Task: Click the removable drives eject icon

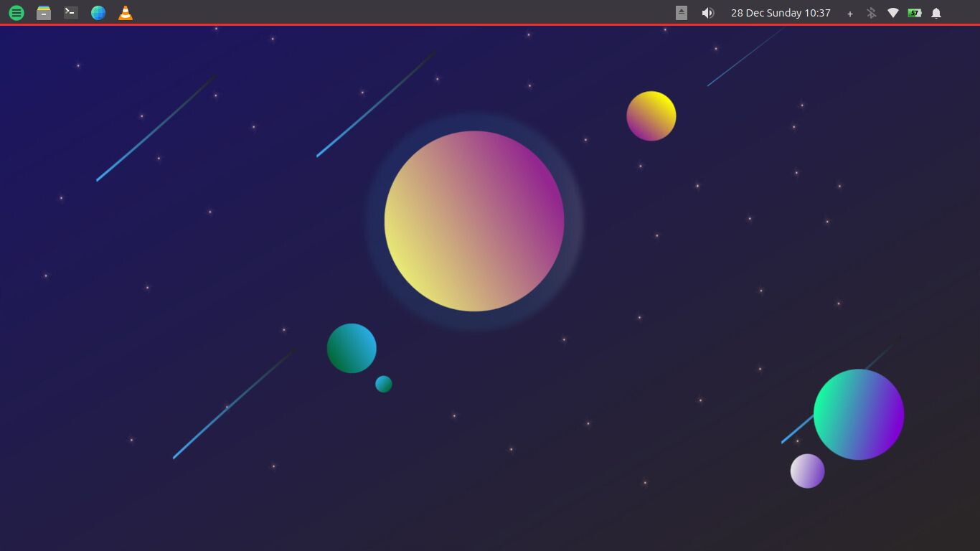Action: 682,13
